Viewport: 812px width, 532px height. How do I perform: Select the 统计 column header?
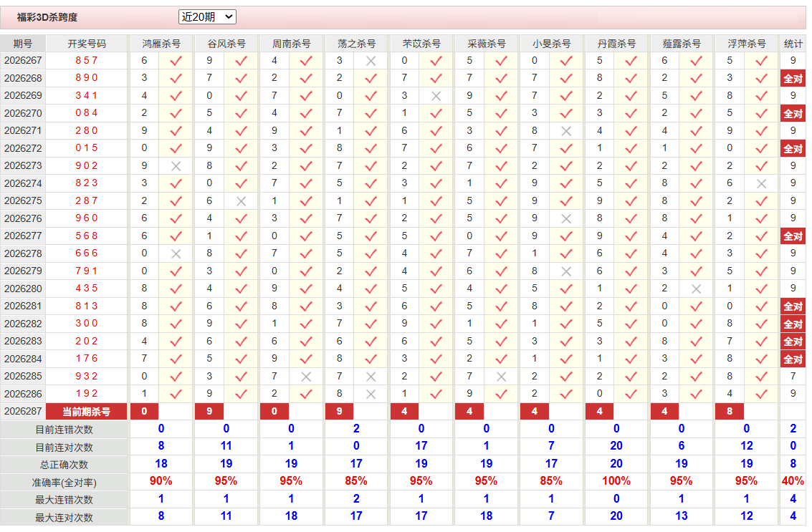(793, 44)
